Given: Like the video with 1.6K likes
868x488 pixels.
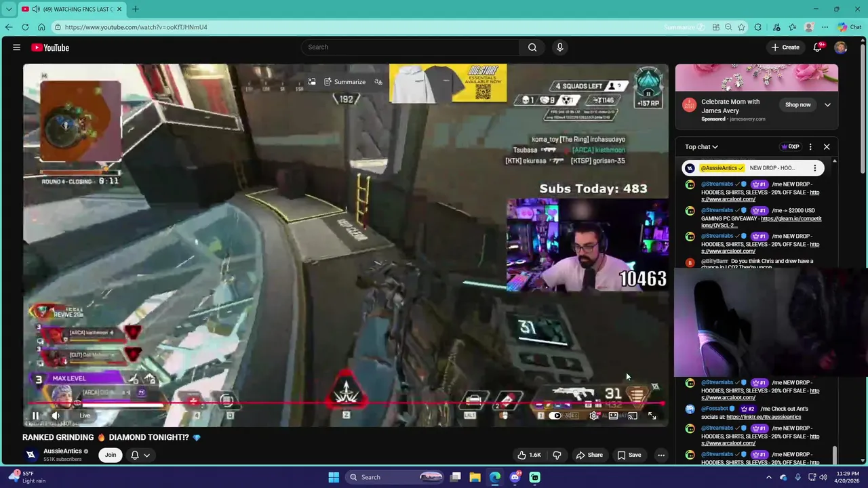Looking at the screenshot, I should pyautogui.click(x=529, y=455).
